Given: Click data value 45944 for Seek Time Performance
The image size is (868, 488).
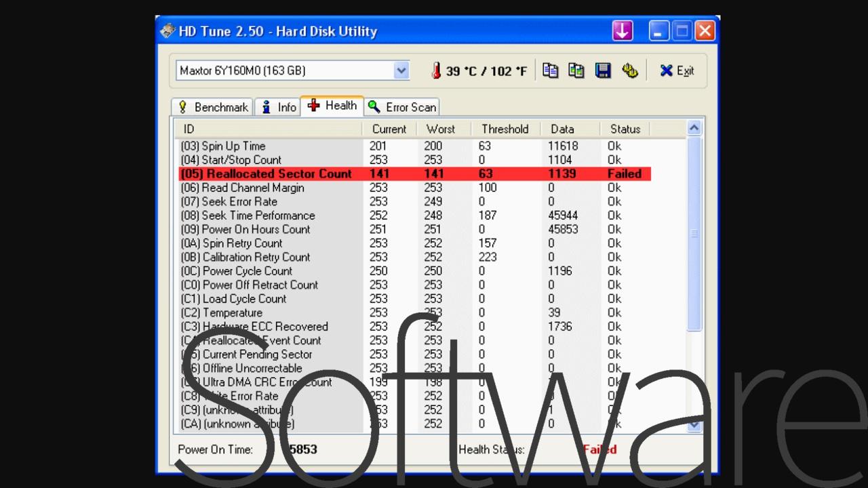Looking at the screenshot, I should coord(563,216).
